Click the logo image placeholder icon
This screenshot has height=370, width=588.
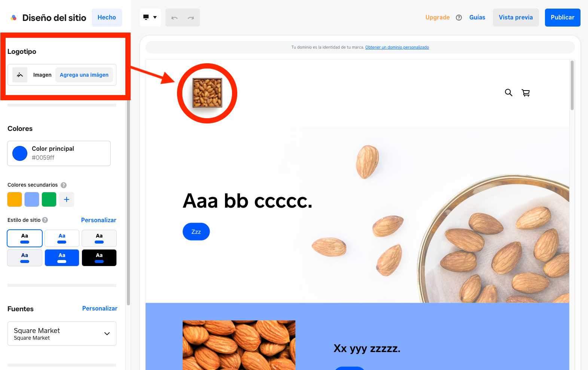click(20, 75)
